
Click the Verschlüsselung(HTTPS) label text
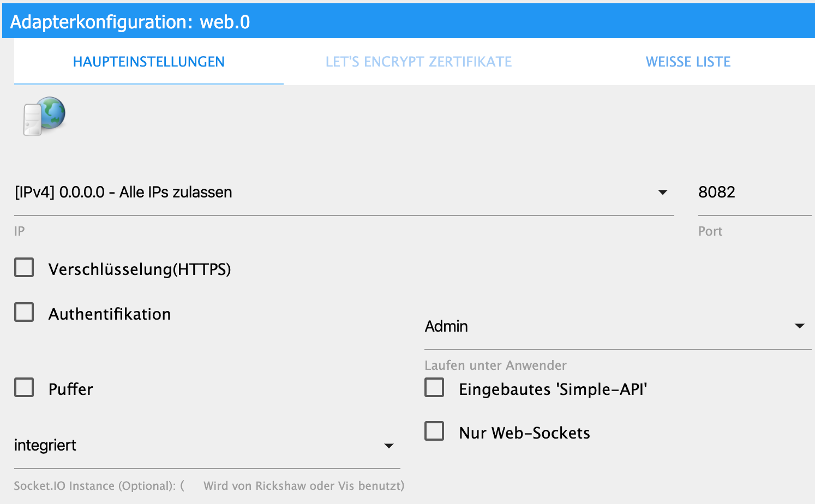140,269
